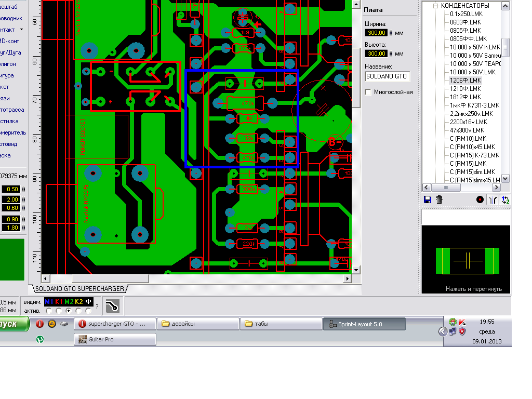Select the Фотовид tool
532x399 pixels.
click(8, 144)
